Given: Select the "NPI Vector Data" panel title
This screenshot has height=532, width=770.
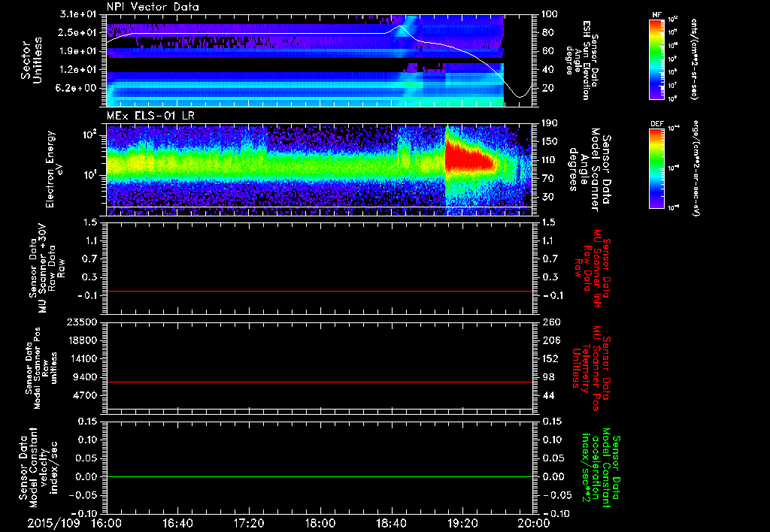Looking at the screenshot, I should [153, 7].
